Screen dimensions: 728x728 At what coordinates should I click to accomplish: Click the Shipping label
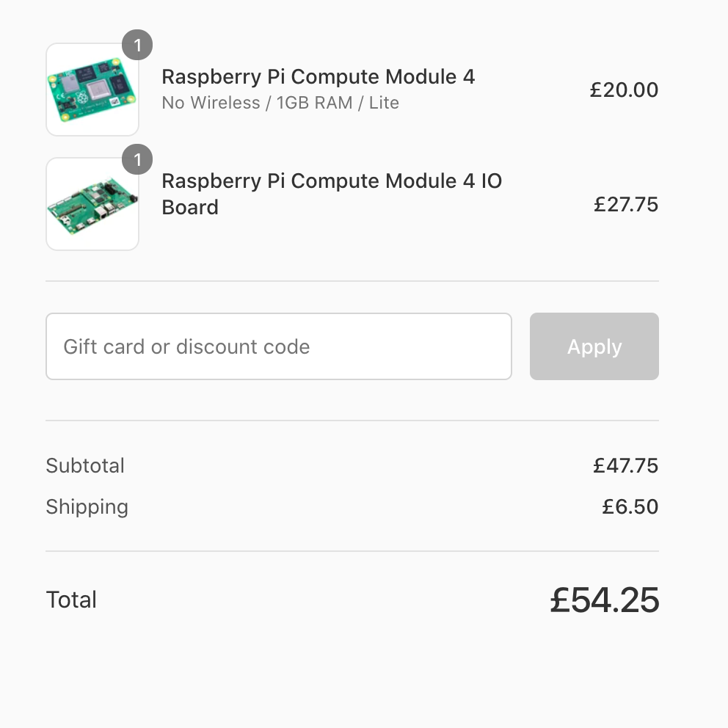coord(87,507)
